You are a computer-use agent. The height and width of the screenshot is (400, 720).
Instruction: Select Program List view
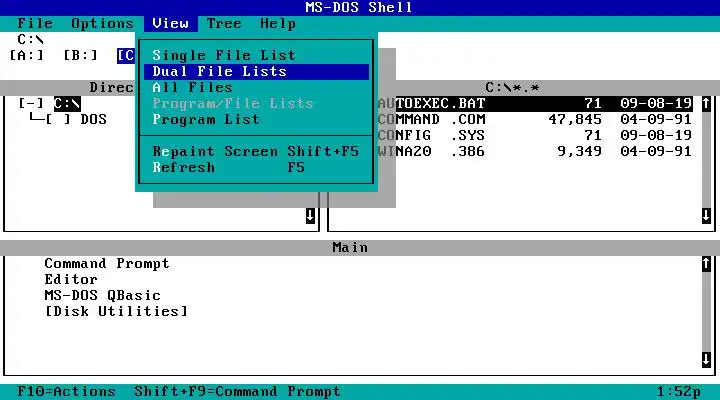coord(256,119)
